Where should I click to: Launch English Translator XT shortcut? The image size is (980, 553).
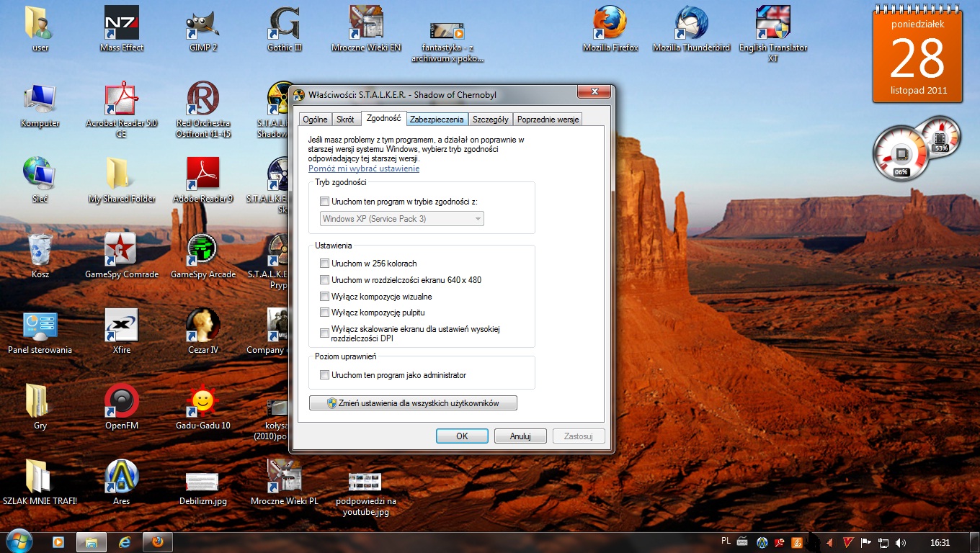coord(773,34)
